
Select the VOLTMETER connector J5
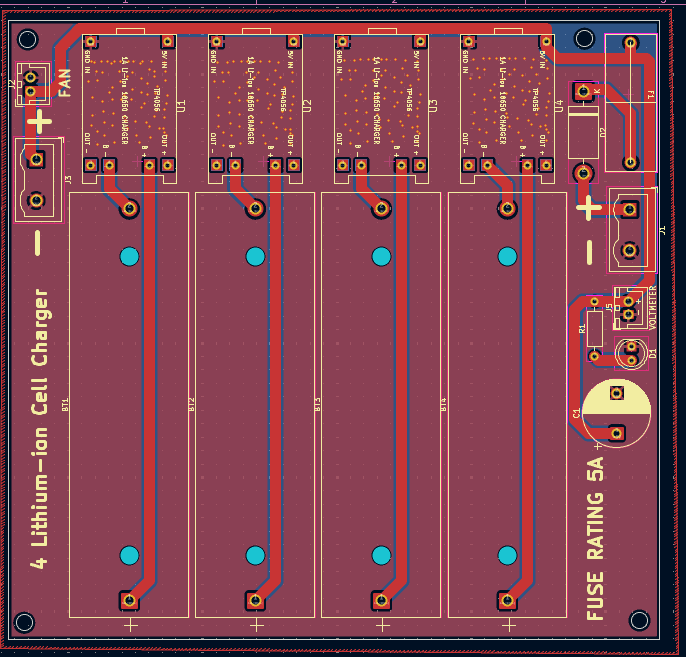[x=629, y=307]
